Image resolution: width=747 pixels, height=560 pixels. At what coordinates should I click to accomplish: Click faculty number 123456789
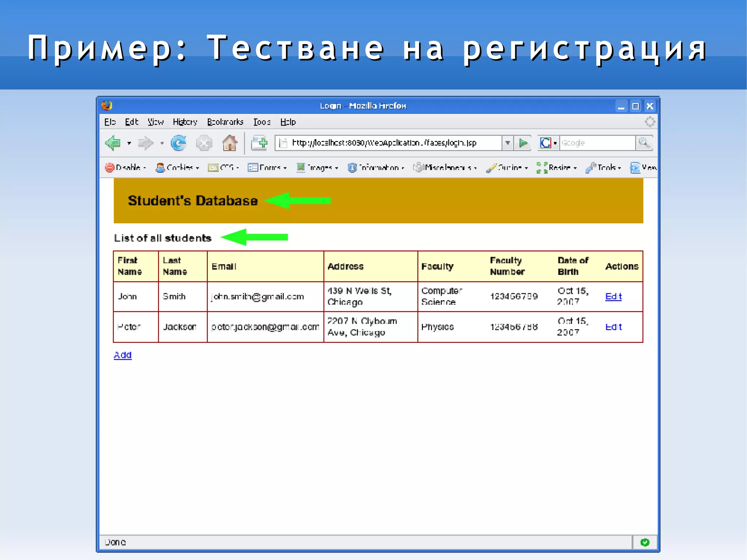pyautogui.click(x=514, y=296)
